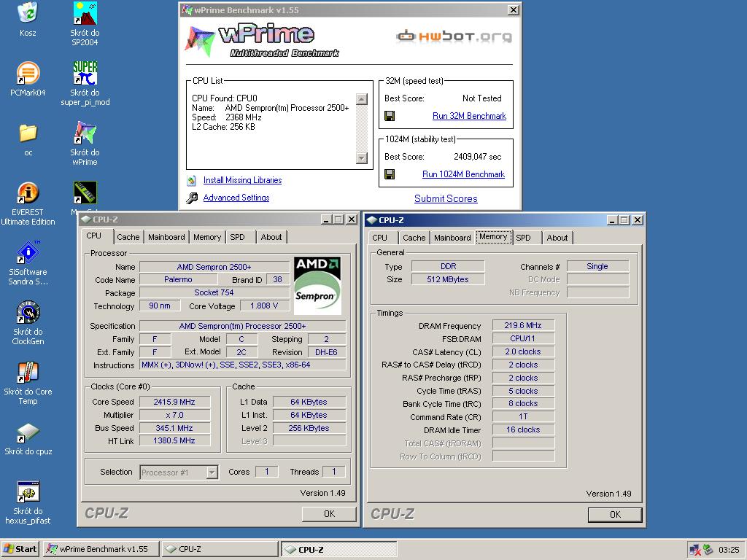The image size is (747, 560).
Task: Click the DRAM Frequency 219.6 MHz field
Action: [x=523, y=326]
